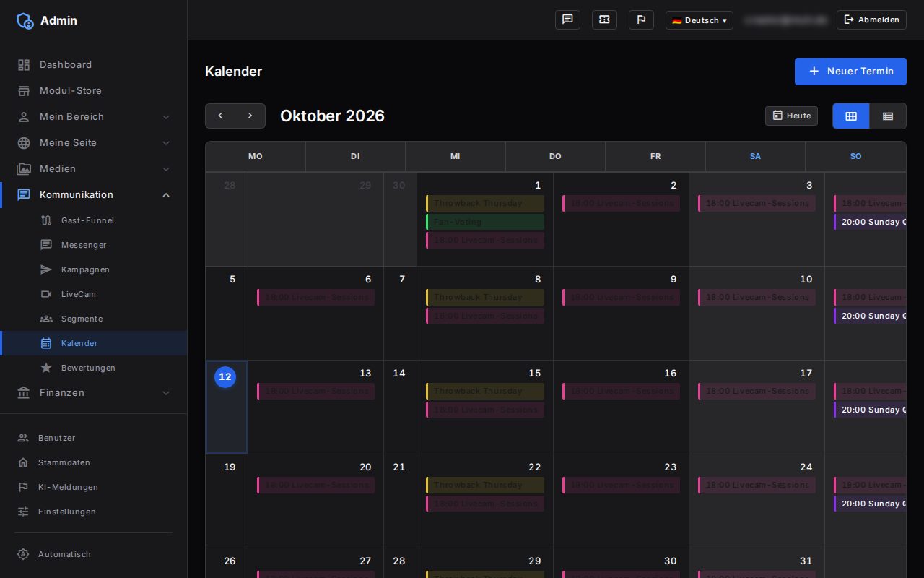The height and width of the screenshot is (578, 924).
Task: Expand Finanzen section
Action: tap(94, 392)
